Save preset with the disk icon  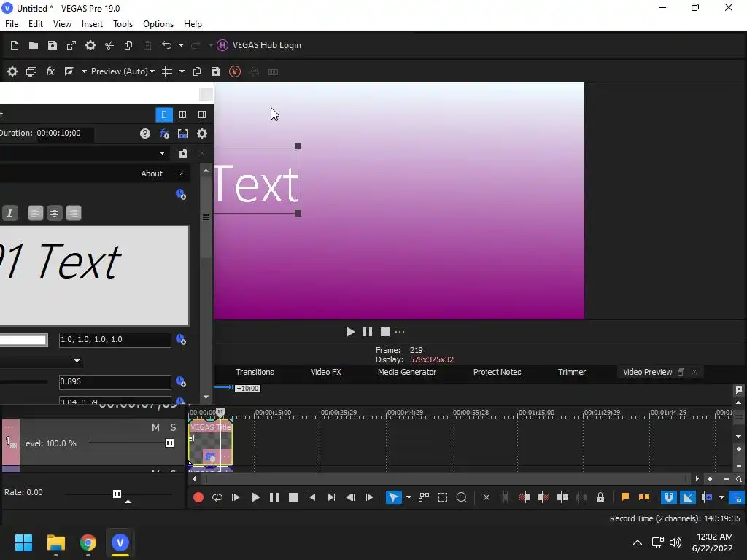click(x=183, y=153)
